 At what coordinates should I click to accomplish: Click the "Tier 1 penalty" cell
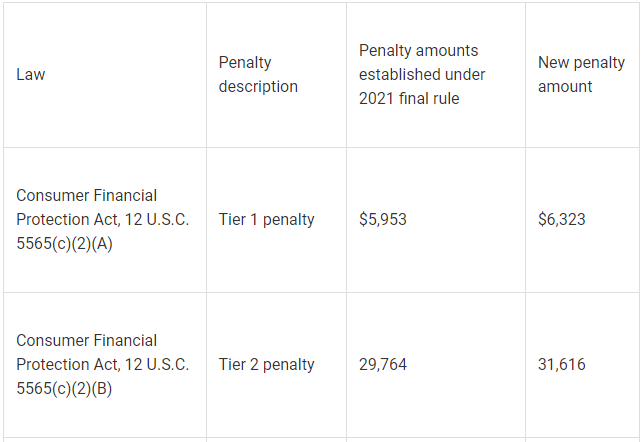pyautogui.click(x=267, y=220)
